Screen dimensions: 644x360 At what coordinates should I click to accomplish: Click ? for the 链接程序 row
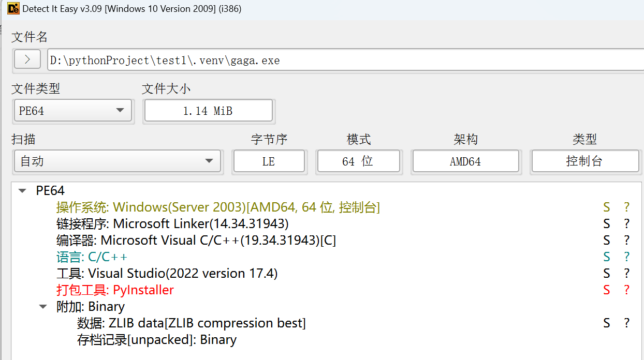tap(626, 224)
